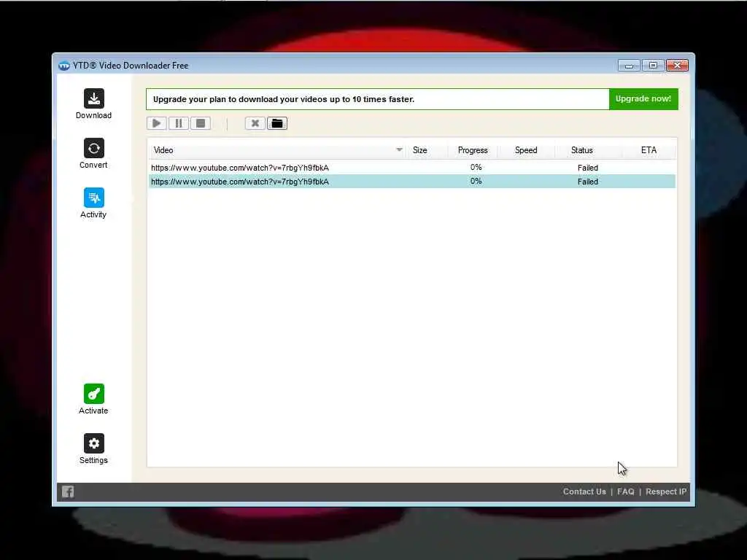This screenshot has width=747, height=560.
Task: Click the Facebook icon in footer
Action: (68, 491)
